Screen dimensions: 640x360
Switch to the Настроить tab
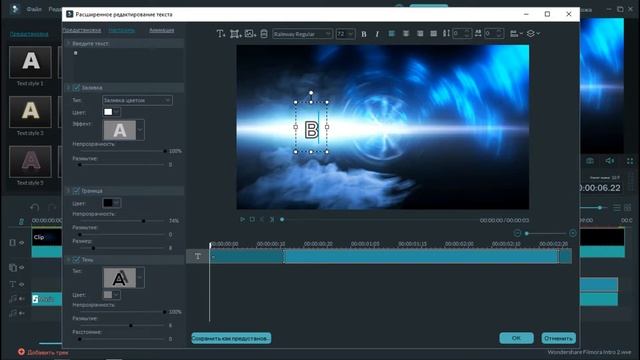[x=122, y=30]
